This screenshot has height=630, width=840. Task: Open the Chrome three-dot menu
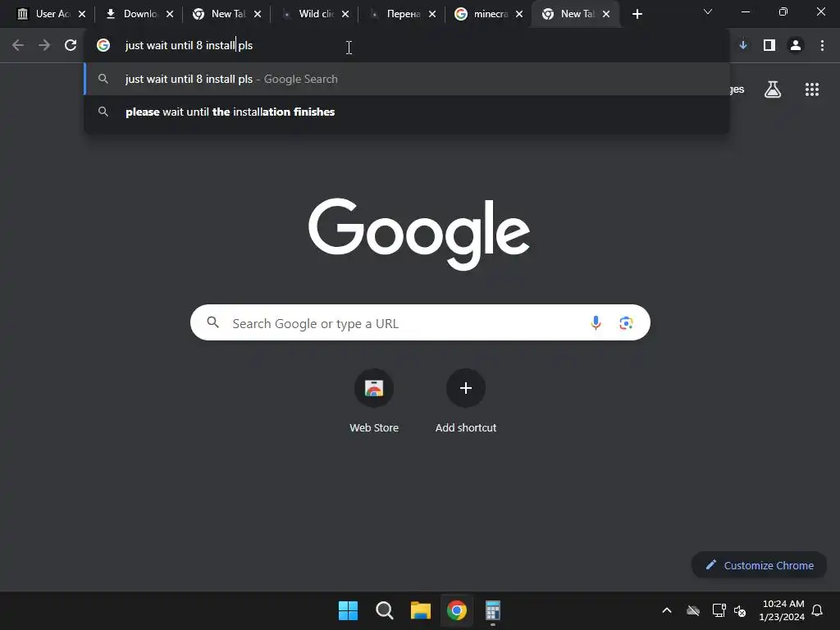822,46
